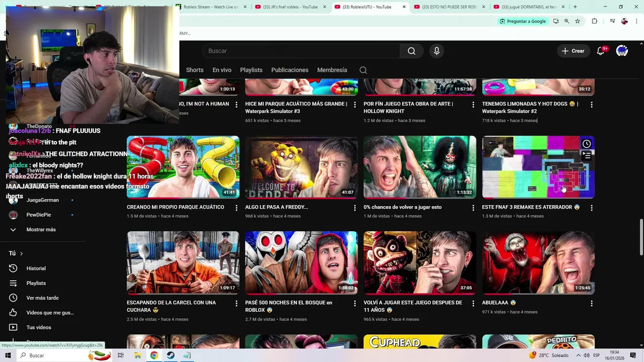The image size is (644, 362).
Task: Open options for TENEMOS LIMONADAS Y HOT DOGS
Action: 592,105
